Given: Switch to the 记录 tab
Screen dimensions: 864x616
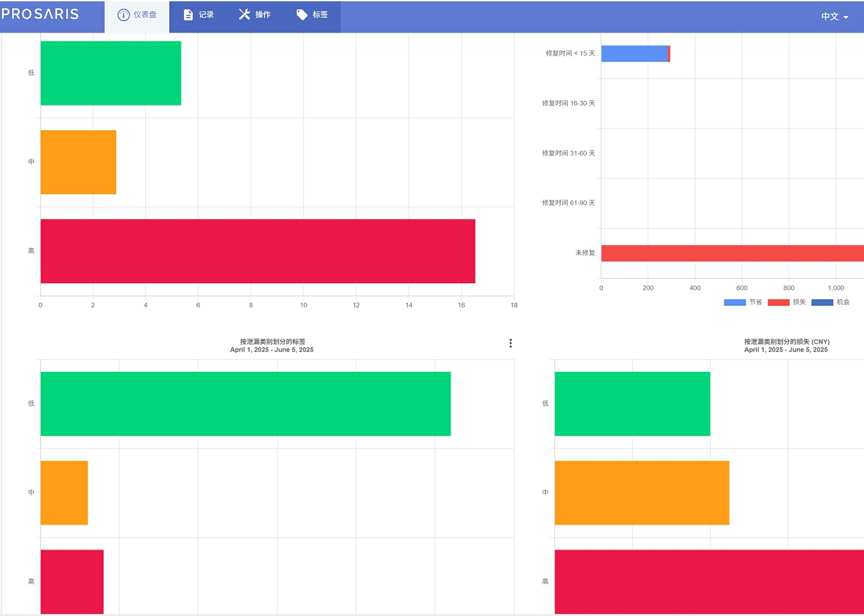Looking at the screenshot, I should click(206, 15).
